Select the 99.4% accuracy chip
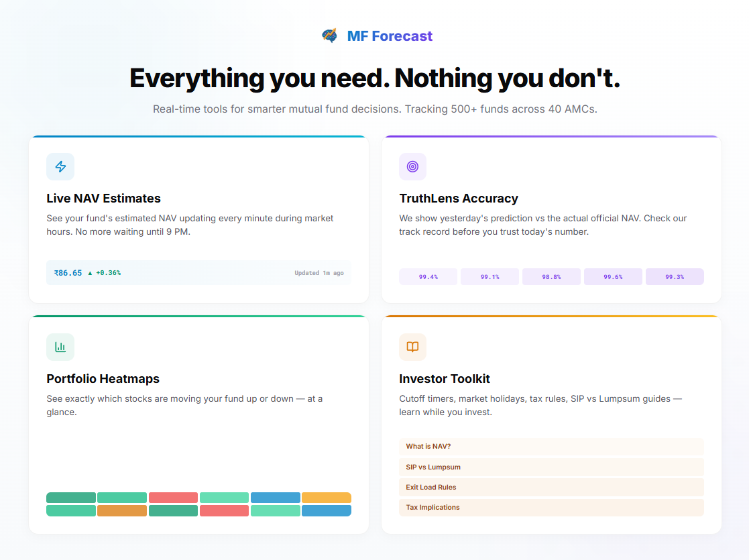The width and height of the screenshot is (749, 560). click(428, 277)
